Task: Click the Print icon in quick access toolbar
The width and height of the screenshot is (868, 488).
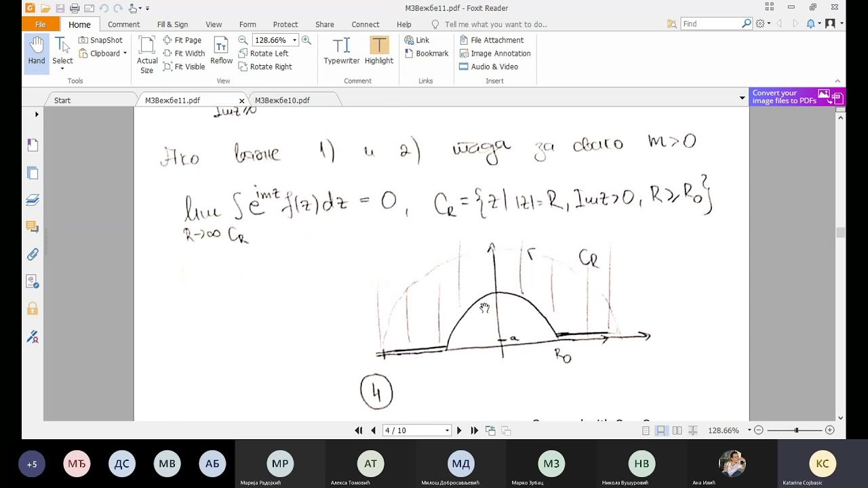Action: pyautogui.click(x=75, y=8)
